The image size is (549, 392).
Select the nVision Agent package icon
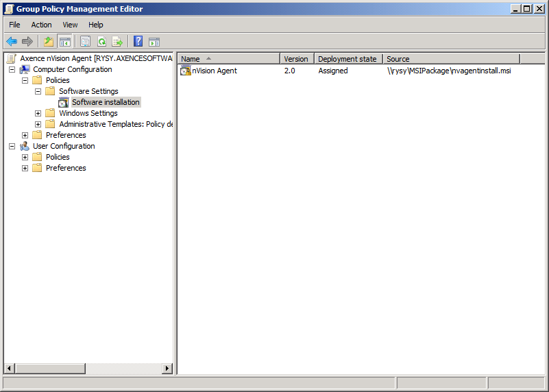click(185, 71)
